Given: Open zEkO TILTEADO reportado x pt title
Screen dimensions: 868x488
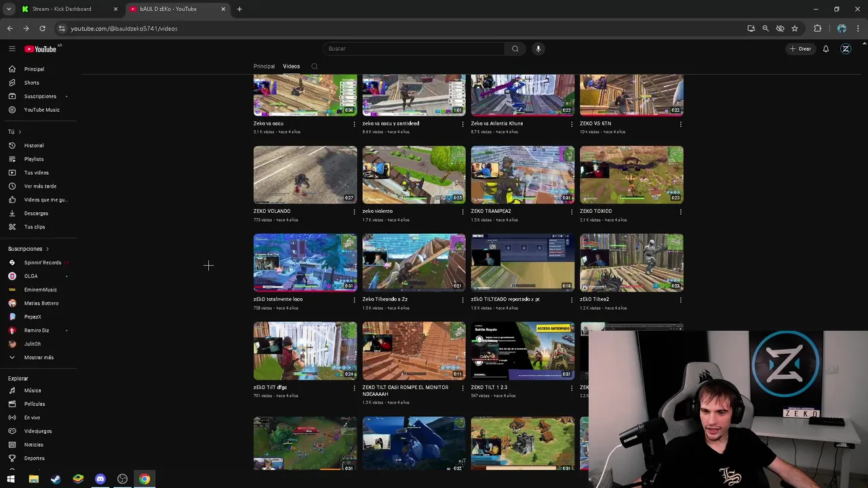Looking at the screenshot, I should click(x=505, y=299).
